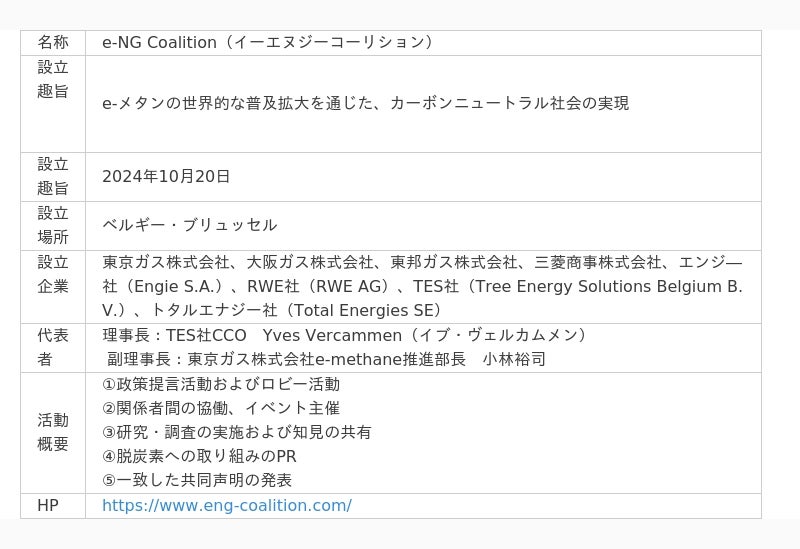Click the HP row label

pyautogui.click(x=48, y=506)
